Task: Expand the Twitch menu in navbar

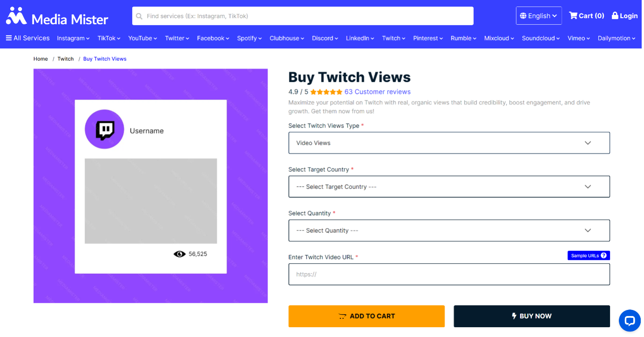Action: (394, 38)
